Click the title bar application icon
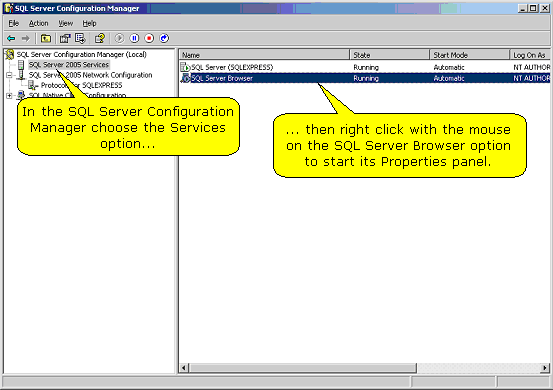The image size is (553, 390). tap(9, 8)
